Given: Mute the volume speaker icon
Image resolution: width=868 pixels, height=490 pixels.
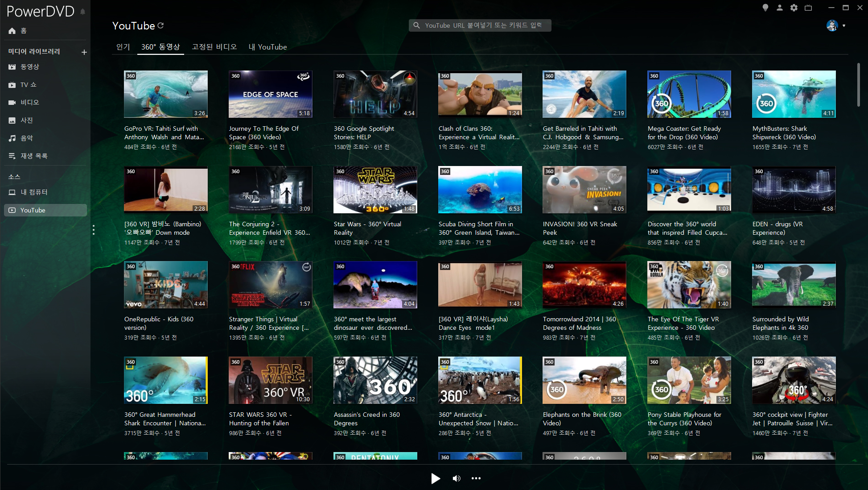Looking at the screenshot, I should click(x=457, y=478).
